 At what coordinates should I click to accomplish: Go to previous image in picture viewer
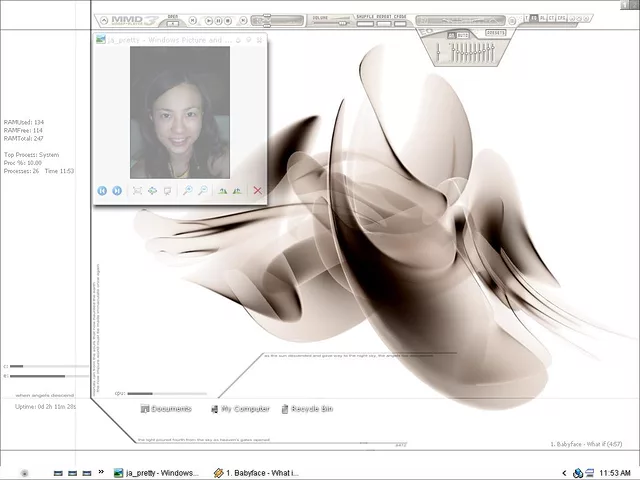[x=102, y=190]
